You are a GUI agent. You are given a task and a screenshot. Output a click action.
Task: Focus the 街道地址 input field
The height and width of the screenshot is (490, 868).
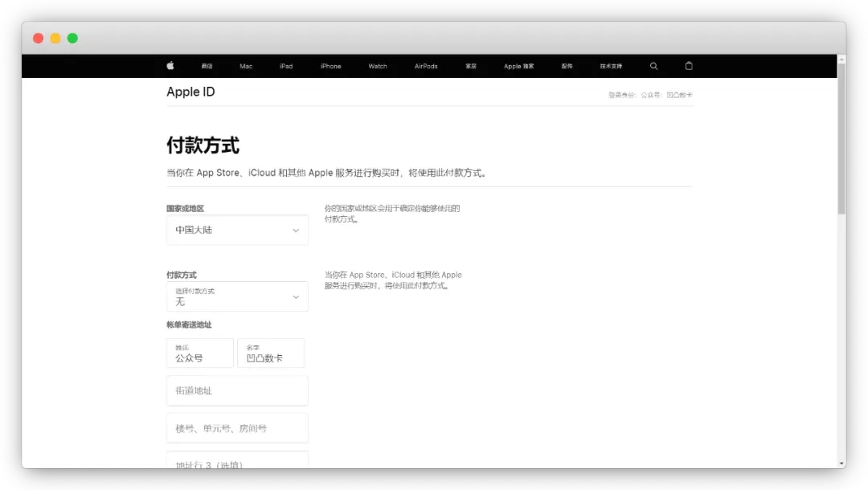pyautogui.click(x=237, y=390)
